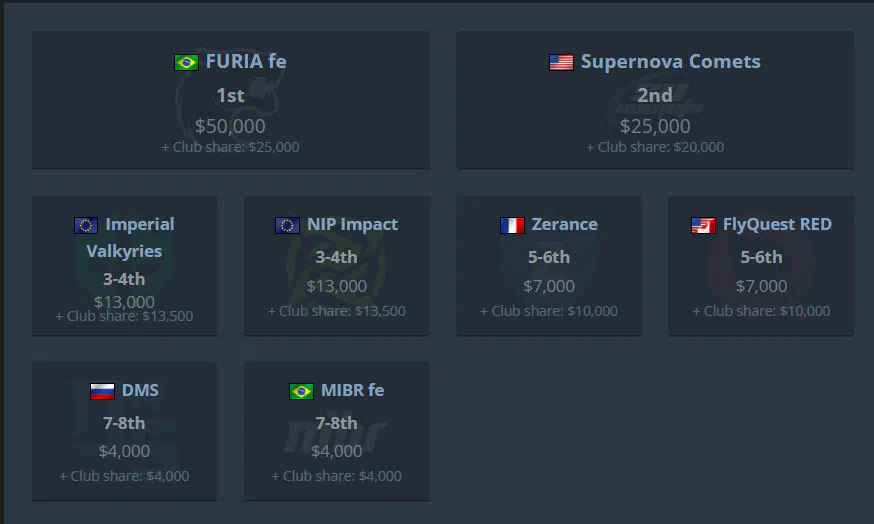Click the 2nd place $25,000 prize text

(x=655, y=126)
